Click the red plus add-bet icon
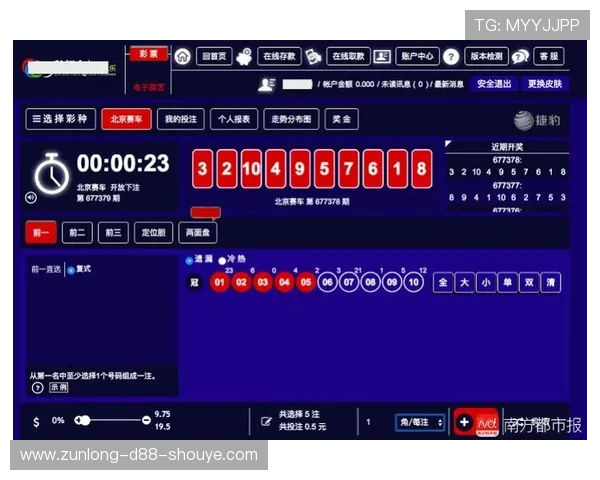Viewport: 600px width, 480px height. coord(464,422)
